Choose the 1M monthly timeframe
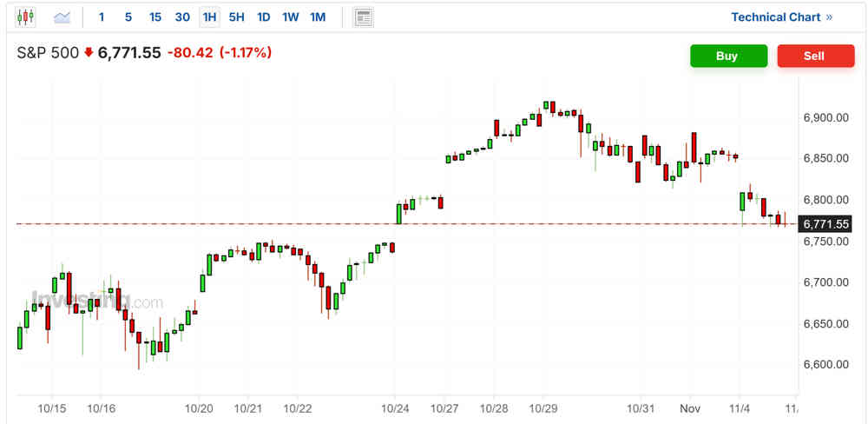This screenshot has width=868, height=424. coord(318,17)
